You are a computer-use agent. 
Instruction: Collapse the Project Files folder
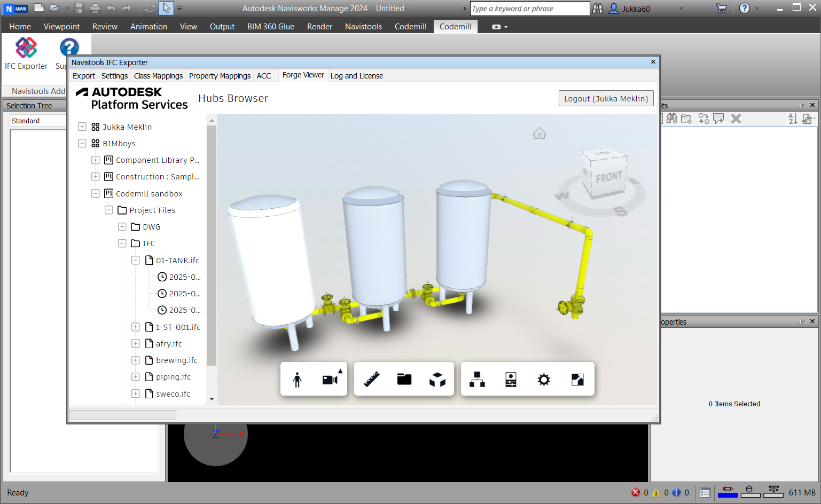[109, 210]
